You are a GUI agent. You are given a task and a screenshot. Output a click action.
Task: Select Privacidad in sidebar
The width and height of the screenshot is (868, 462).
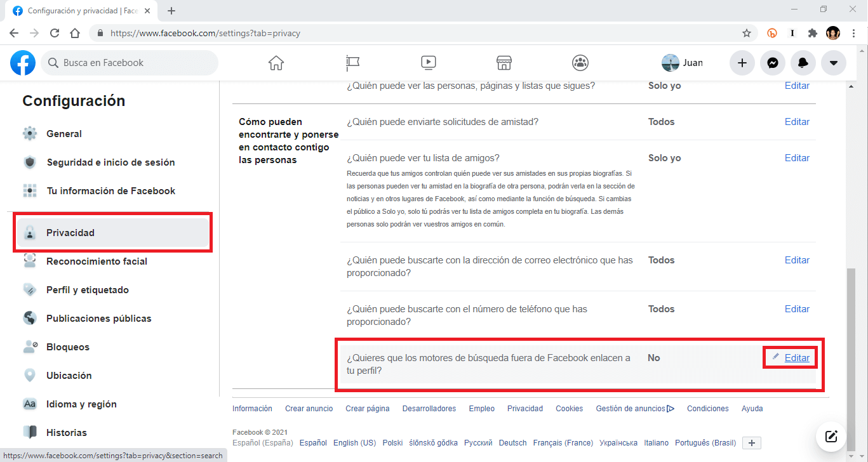coord(113,233)
